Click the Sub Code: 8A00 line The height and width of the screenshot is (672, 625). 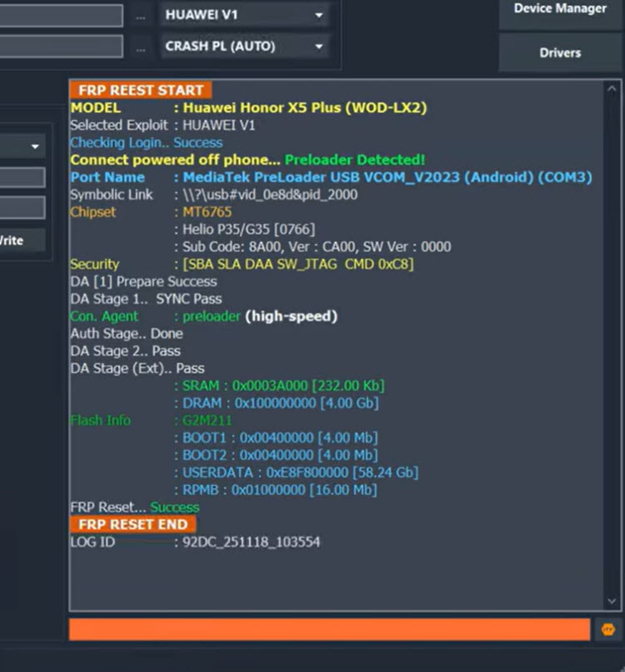pyautogui.click(x=312, y=246)
